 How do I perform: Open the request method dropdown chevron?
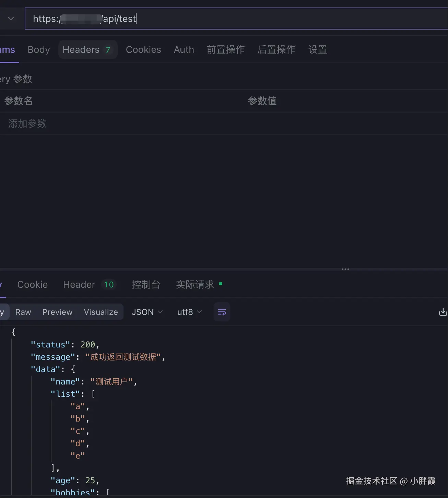11,19
